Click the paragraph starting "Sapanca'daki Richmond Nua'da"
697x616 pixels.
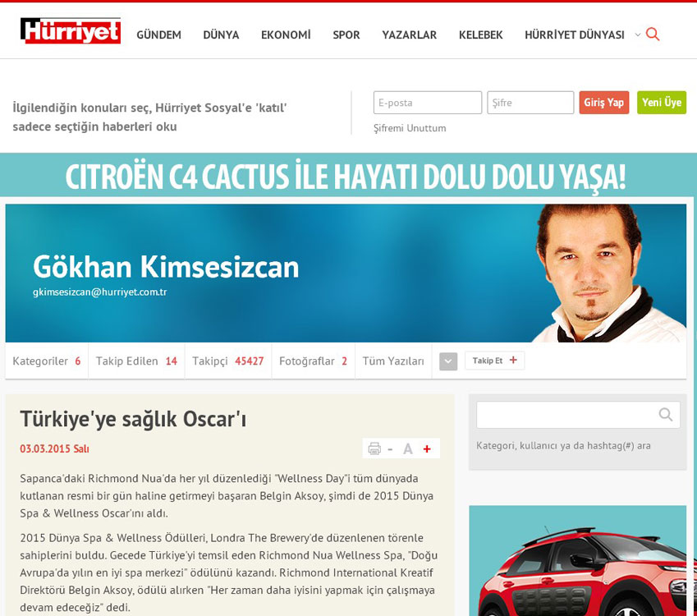pos(227,496)
